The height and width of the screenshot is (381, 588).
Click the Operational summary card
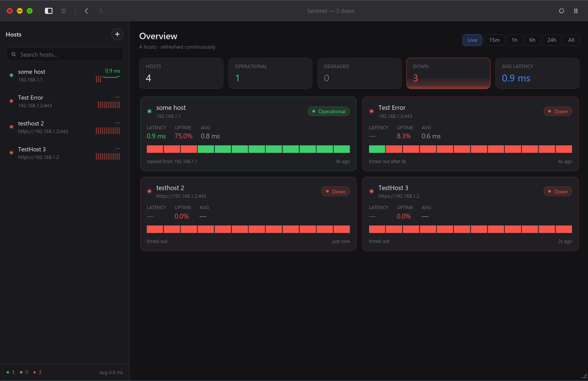coord(270,73)
